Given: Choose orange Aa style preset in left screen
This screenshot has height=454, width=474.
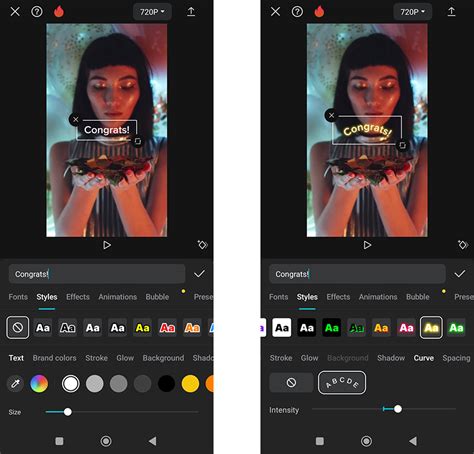Looking at the screenshot, I should [192, 328].
